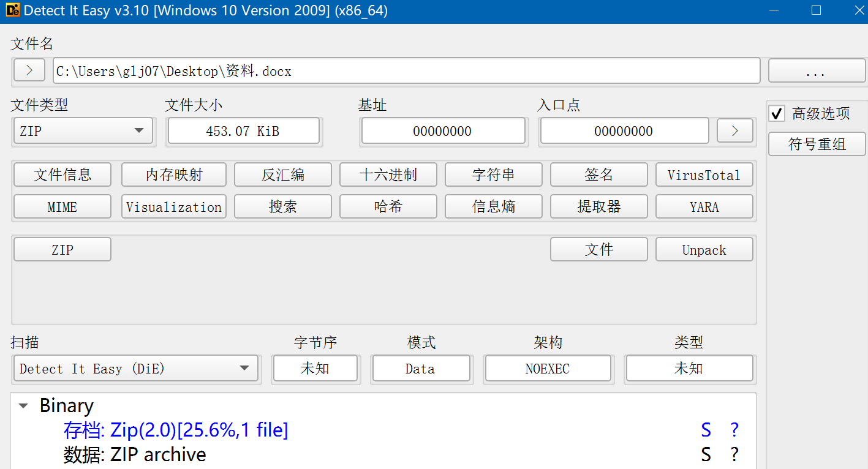Open the 信息熵 entropy view
868x469 pixels.
(493, 207)
